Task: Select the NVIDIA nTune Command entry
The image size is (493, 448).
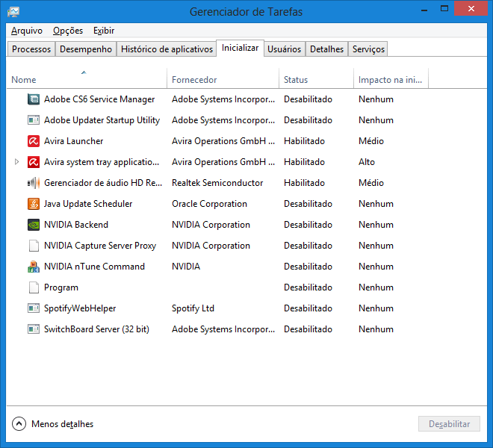Action: [x=94, y=267]
